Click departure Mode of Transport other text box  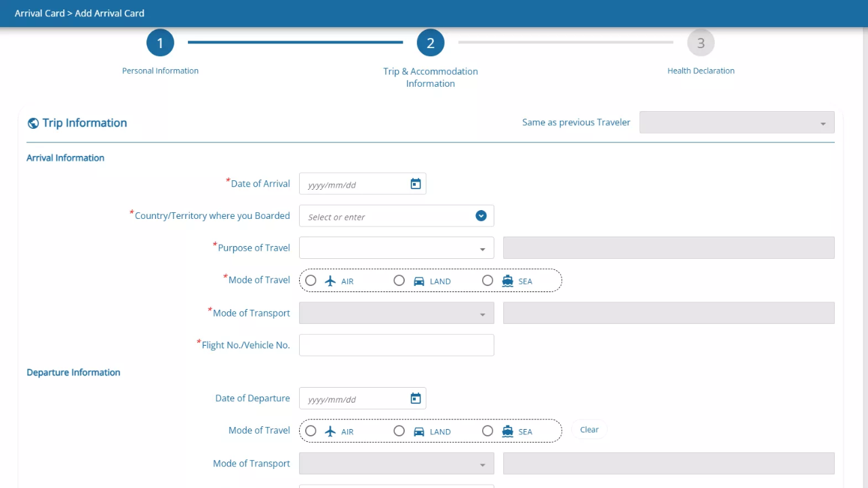[669, 464]
